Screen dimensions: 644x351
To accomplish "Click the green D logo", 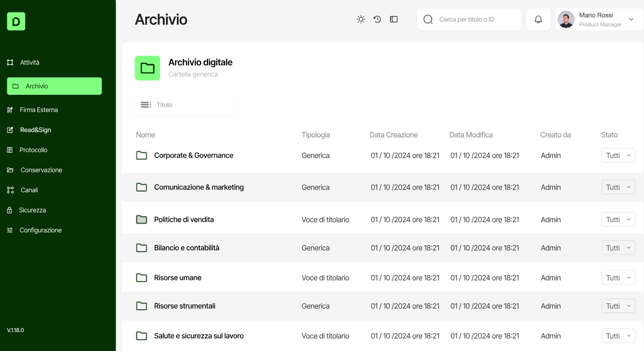I will point(16,21).
